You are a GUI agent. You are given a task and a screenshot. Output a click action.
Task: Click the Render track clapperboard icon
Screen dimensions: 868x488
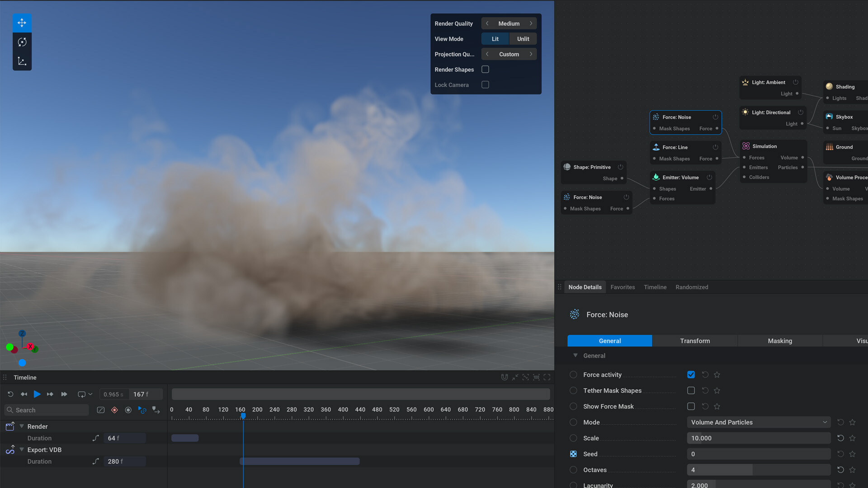[x=10, y=427]
